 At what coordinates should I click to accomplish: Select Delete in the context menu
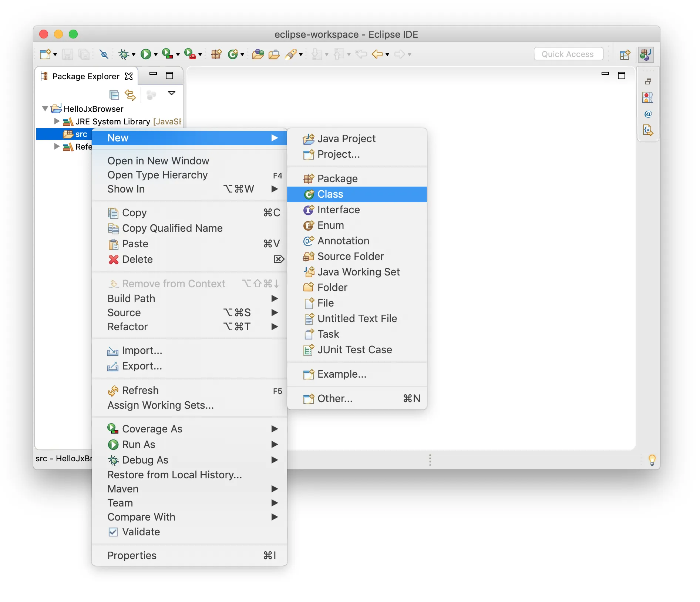coord(189,259)
